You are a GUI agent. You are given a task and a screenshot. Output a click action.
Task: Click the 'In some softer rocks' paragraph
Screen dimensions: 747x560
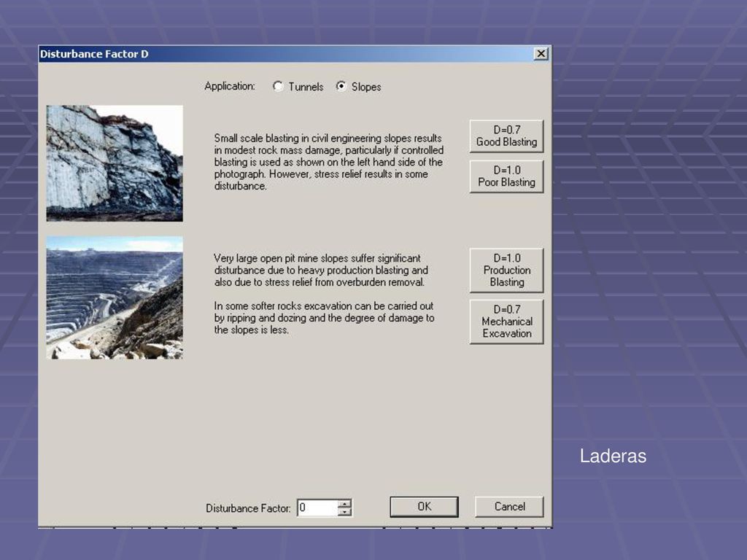pos(324,318)
